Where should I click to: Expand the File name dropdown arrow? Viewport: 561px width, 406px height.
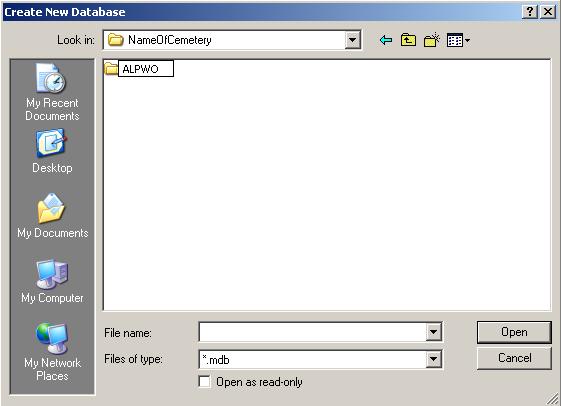[x=433, y=332]
